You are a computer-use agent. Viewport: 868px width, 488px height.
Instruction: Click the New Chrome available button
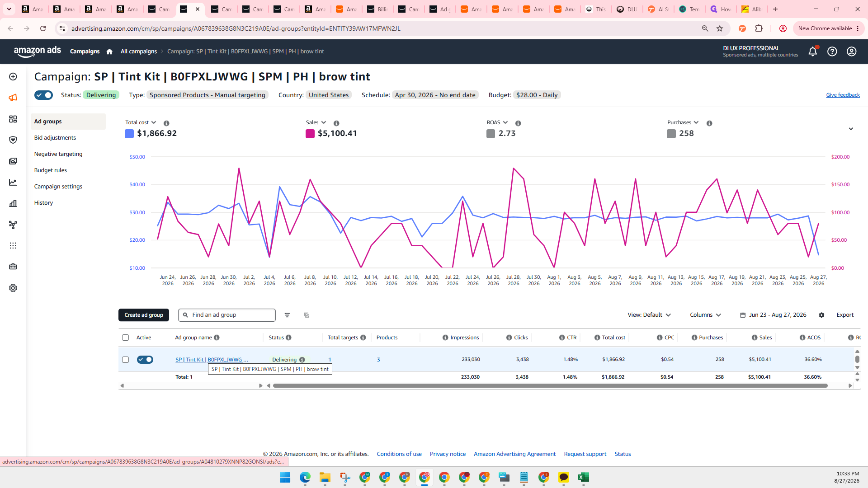tap(829, 28)
